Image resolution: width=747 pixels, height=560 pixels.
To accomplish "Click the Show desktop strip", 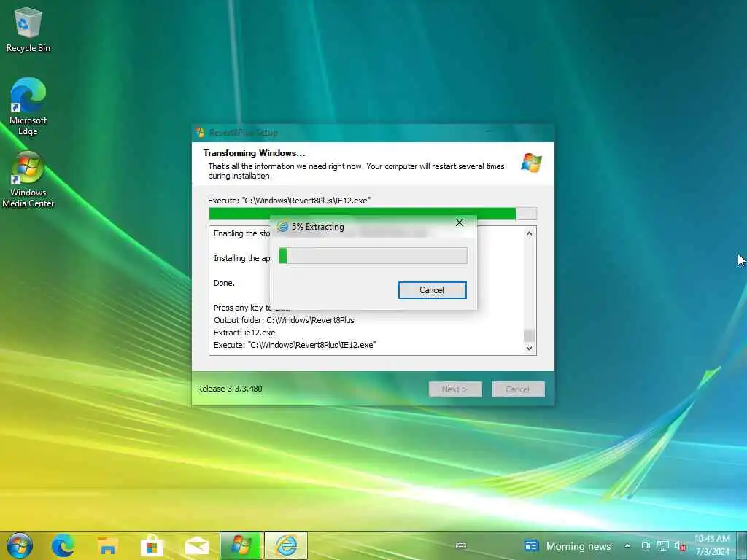I will (x=743, y=545).
